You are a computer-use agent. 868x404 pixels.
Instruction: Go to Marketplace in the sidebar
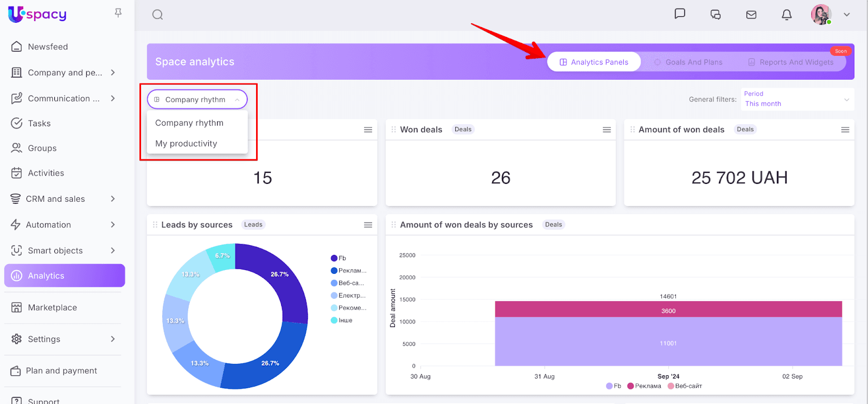coord(52,307)
